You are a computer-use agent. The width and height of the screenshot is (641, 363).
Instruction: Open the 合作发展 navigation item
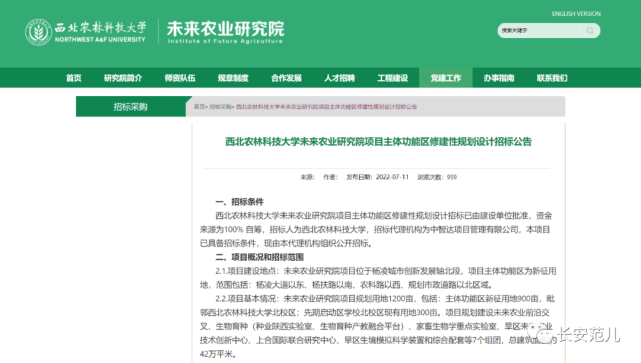[286, 78]
